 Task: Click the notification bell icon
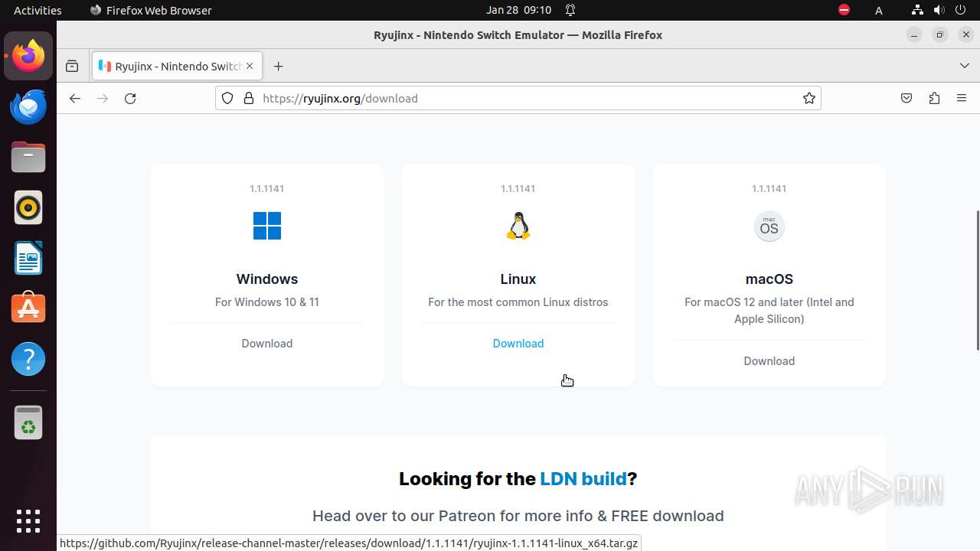pos(570,10)
